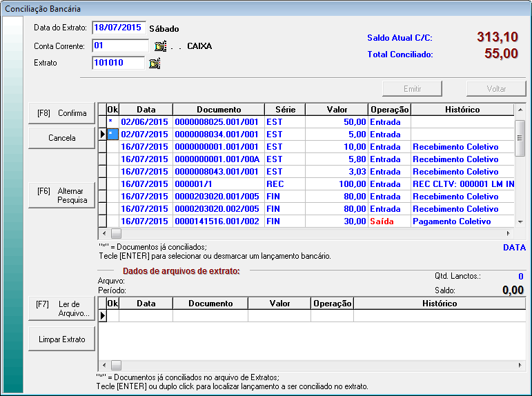532x396 pixels.
Task: Click the Emitir button
Action: [x=412, y=88]
